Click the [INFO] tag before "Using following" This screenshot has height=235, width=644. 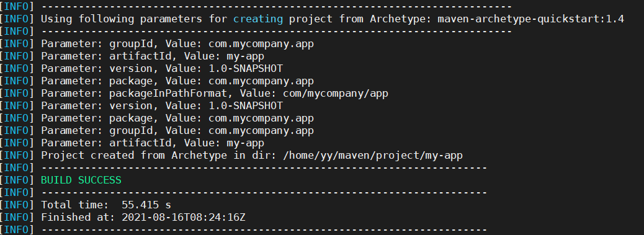[x=17, y=19]
